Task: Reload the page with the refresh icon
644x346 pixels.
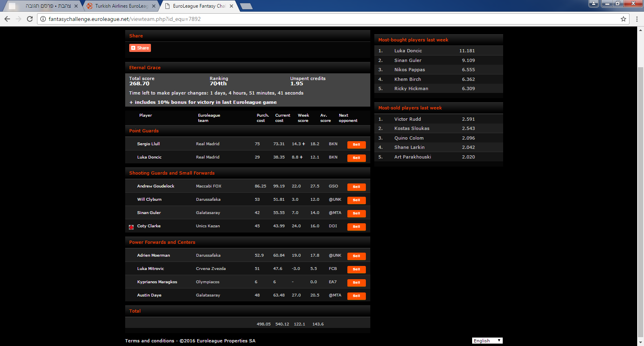Action: (30, 19)
